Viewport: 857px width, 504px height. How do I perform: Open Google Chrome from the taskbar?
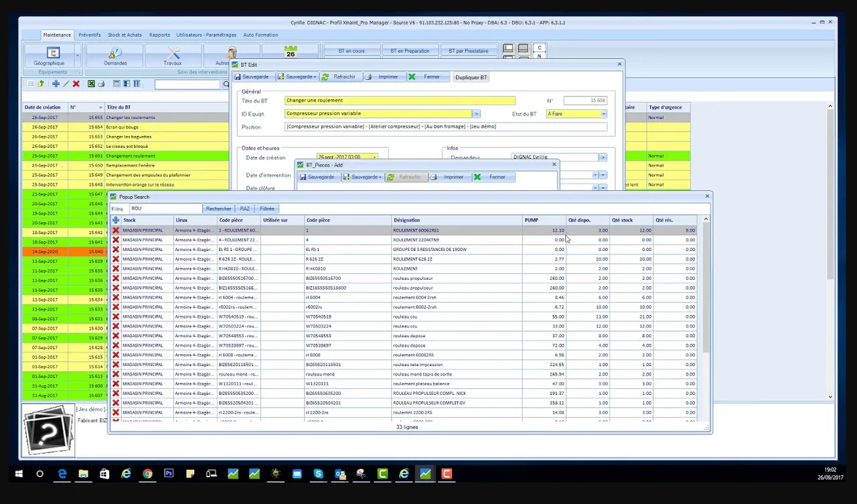147,474
